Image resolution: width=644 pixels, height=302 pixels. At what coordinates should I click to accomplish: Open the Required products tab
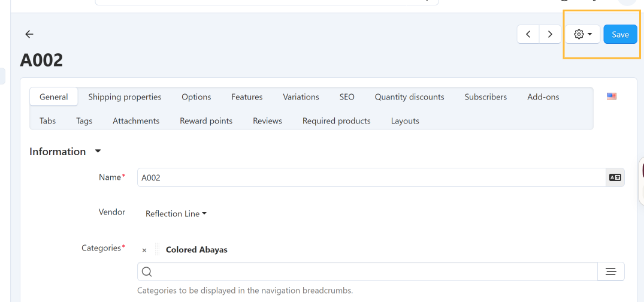(336, 121)
